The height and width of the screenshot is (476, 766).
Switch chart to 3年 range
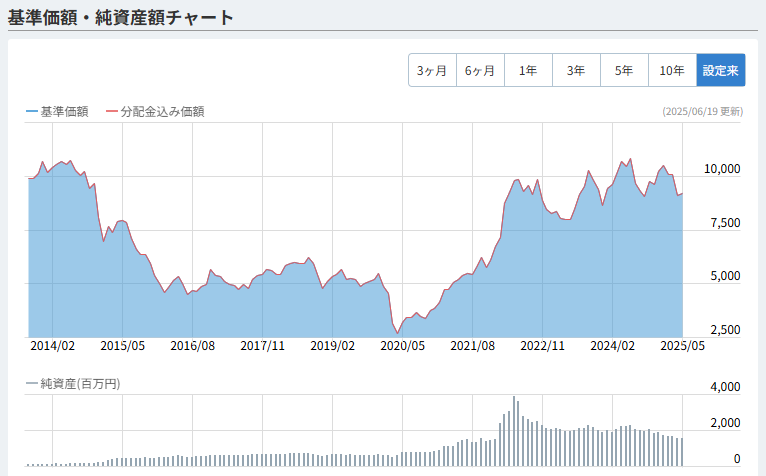pos(576,70)
